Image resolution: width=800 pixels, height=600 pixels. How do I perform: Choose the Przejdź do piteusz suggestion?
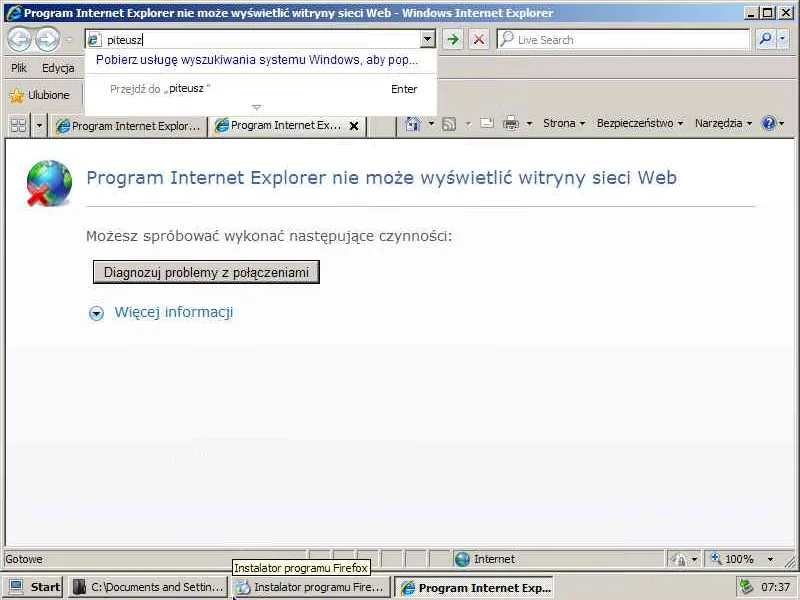[x=263, y=89]
